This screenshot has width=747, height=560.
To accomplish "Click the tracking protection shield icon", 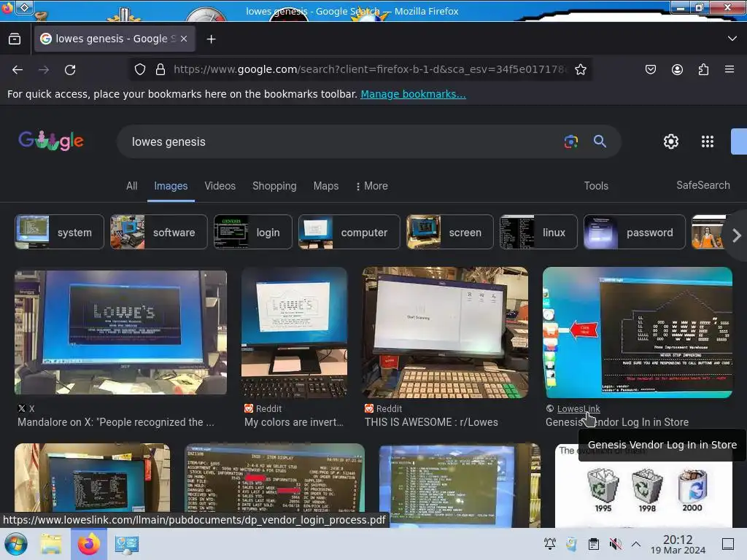I will (139, 69).
